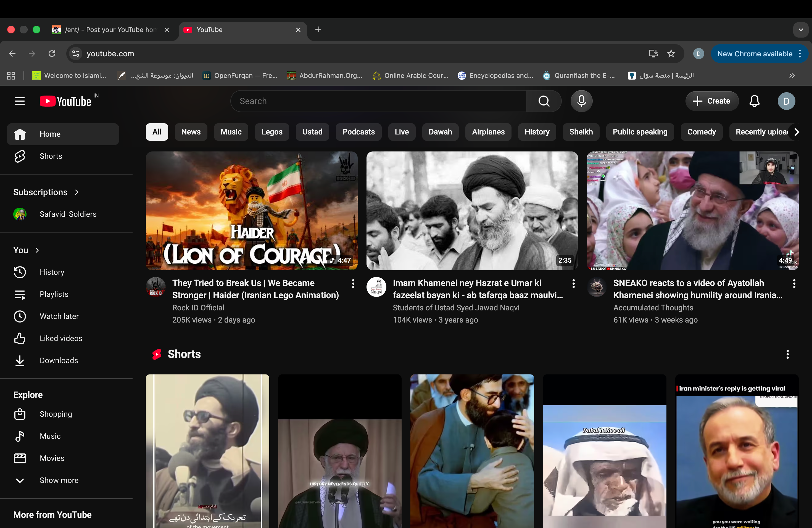Screen dimensions: 812x528
Task: Open Watch later from sidebar
Action: click(59, 316)
